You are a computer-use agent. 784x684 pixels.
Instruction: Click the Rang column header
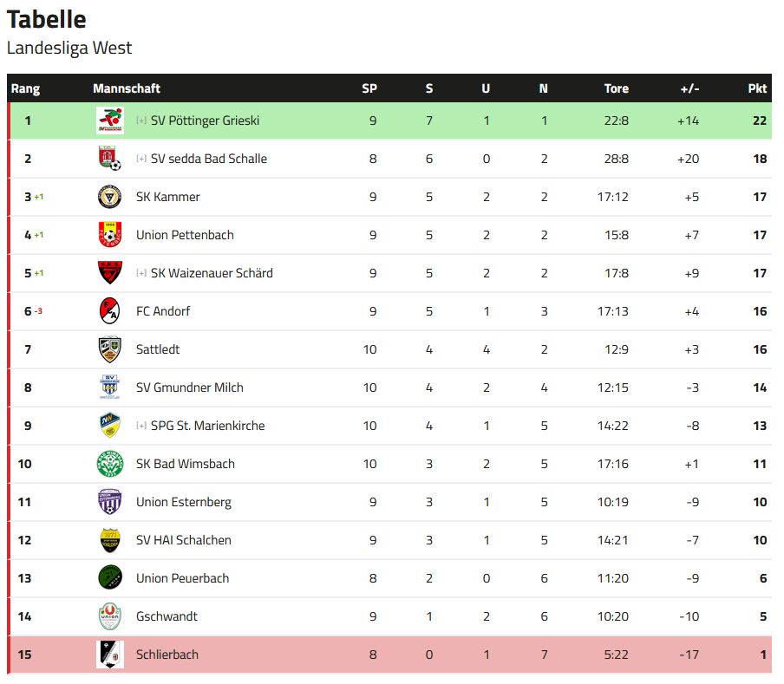point(25,88)
